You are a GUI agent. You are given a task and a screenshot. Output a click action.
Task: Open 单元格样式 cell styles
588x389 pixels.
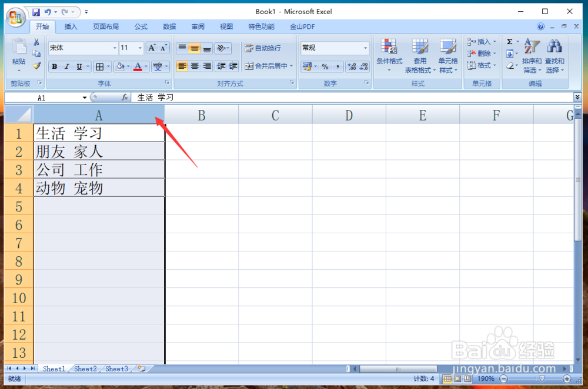pyautogui.click(x=448, y=55)
